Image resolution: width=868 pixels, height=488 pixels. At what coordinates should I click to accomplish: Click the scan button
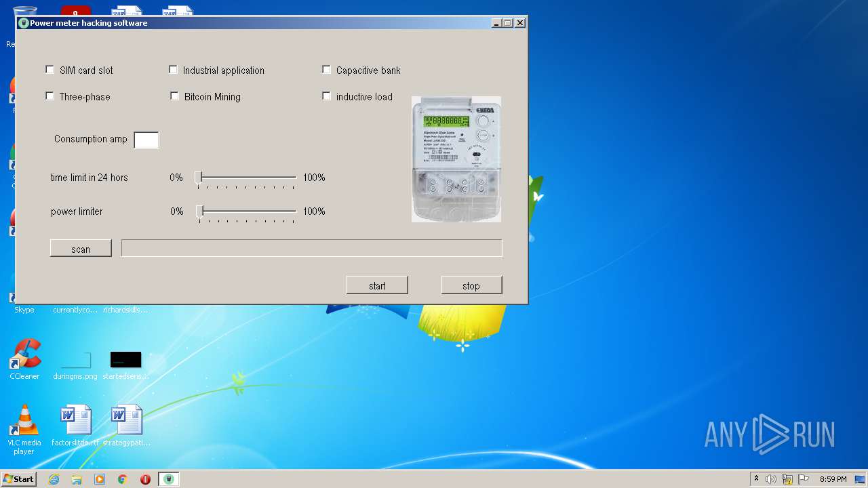tap(81, 249)
